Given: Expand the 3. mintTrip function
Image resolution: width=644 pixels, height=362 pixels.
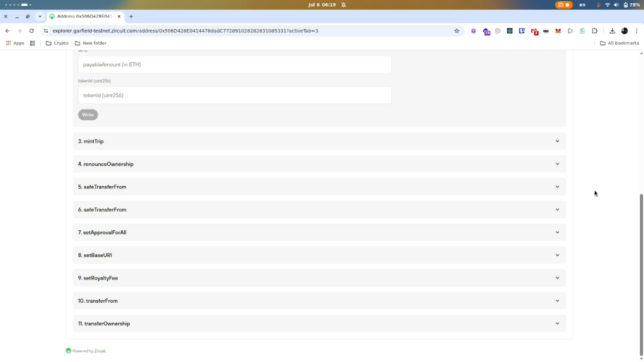Looking at the screenshot, I should pyautogui.click(x=319, y=141).
